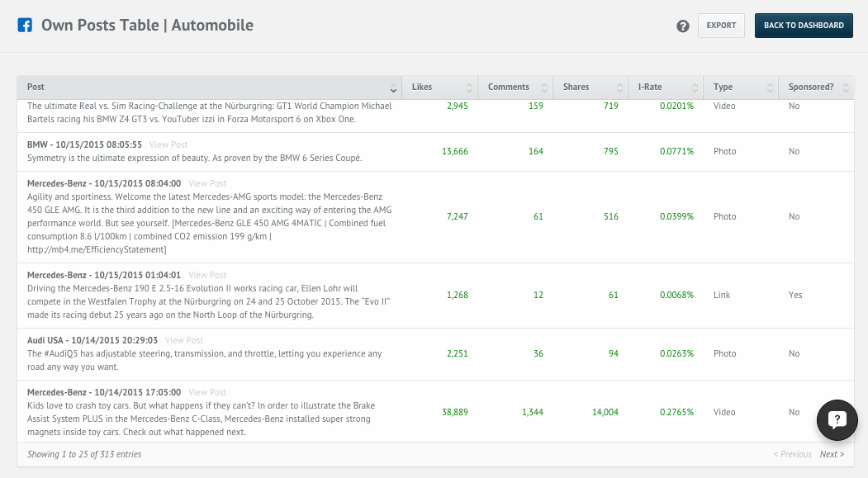
Task: View the Mercedes-Benz 10/14/2015 17:05:00 post
Action: 207,393
